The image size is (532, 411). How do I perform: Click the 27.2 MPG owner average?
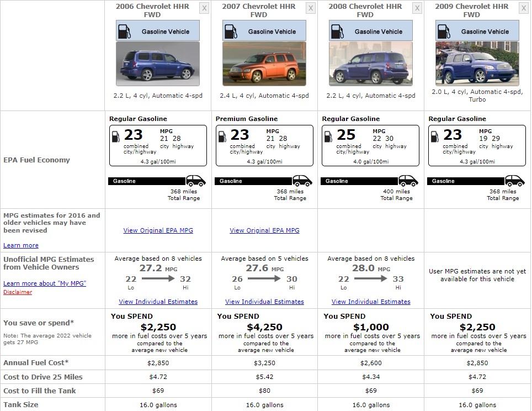(158, 268)
